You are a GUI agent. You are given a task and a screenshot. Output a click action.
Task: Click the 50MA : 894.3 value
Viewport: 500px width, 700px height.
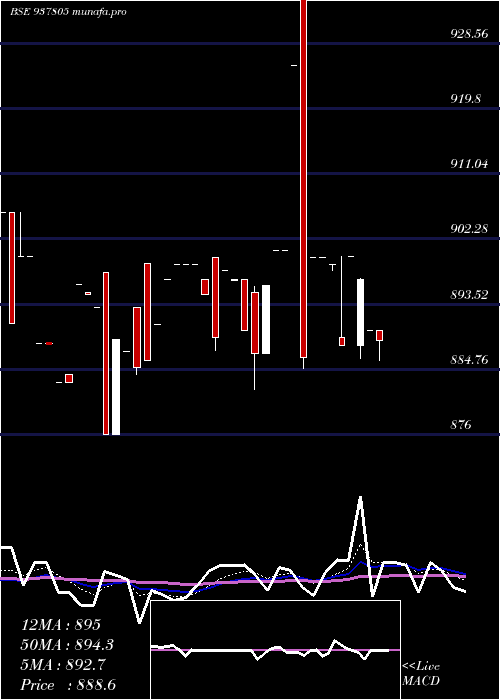click(67, 645)
